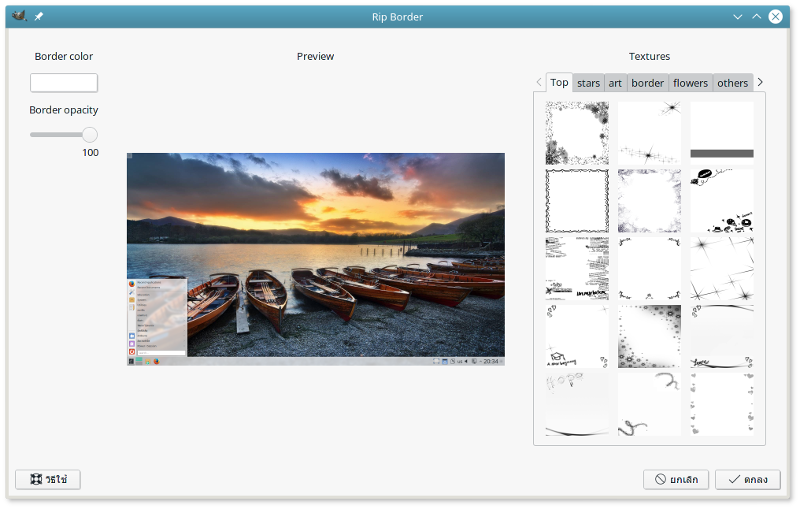Click the cancel button with prohibition icon
The width and height of the screenshot is (800, 509).
click(x=676, y=480)
